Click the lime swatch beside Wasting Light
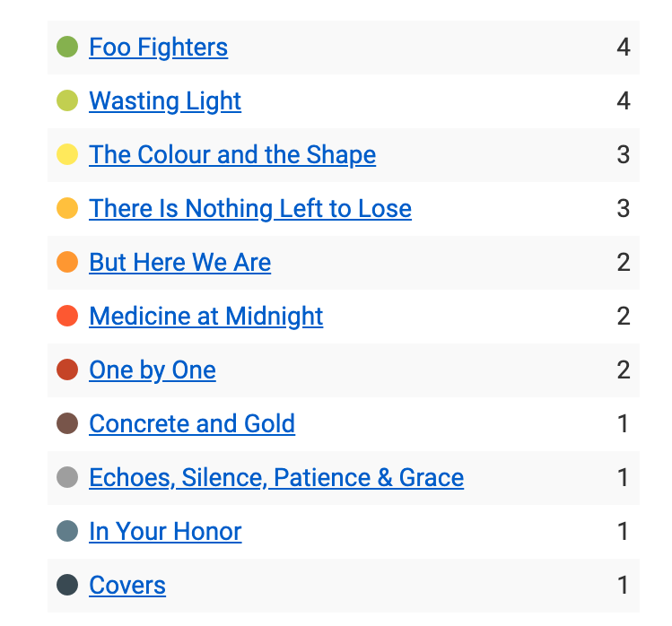This screenshot has height=626, width=672. coord(67,100)
